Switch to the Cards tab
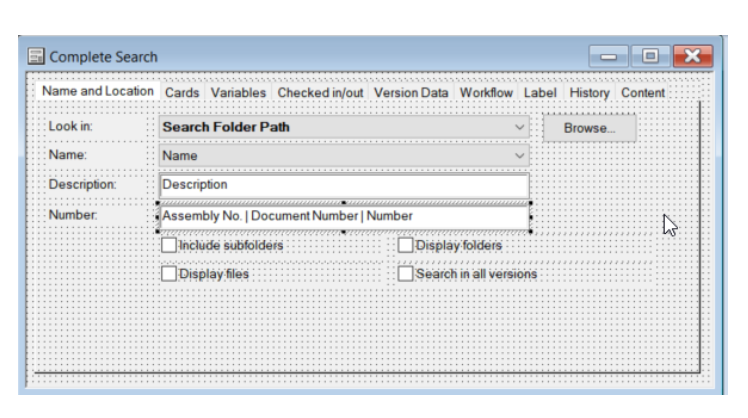 point(182,92)
